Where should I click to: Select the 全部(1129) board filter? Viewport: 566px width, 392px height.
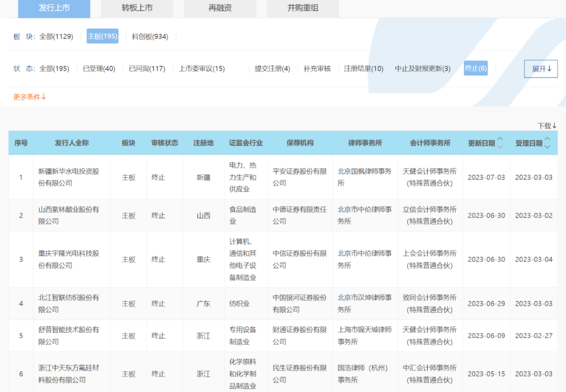(56, 36)
